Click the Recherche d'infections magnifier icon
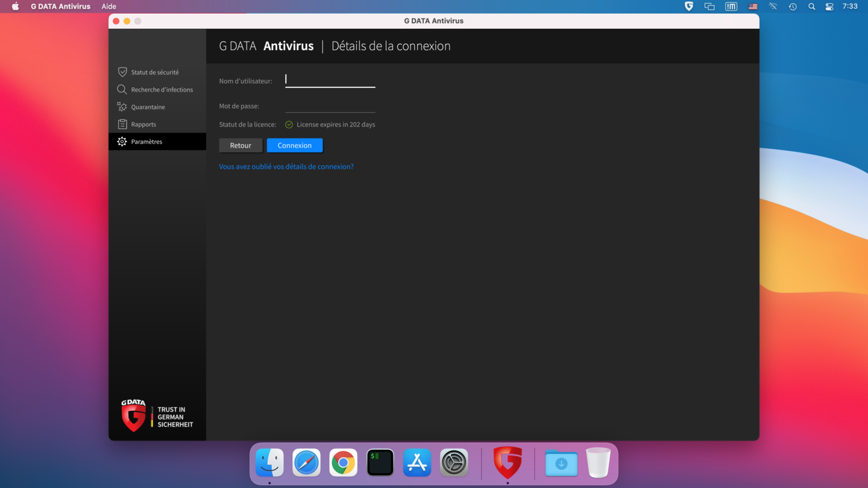The height and width of the screenshot is (488, 868). [122, 90]
